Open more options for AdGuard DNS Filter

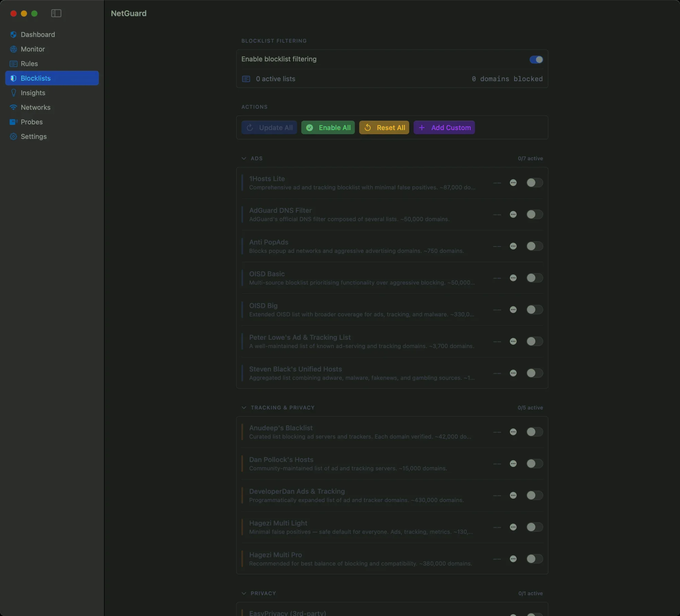[x=513, y=214]
